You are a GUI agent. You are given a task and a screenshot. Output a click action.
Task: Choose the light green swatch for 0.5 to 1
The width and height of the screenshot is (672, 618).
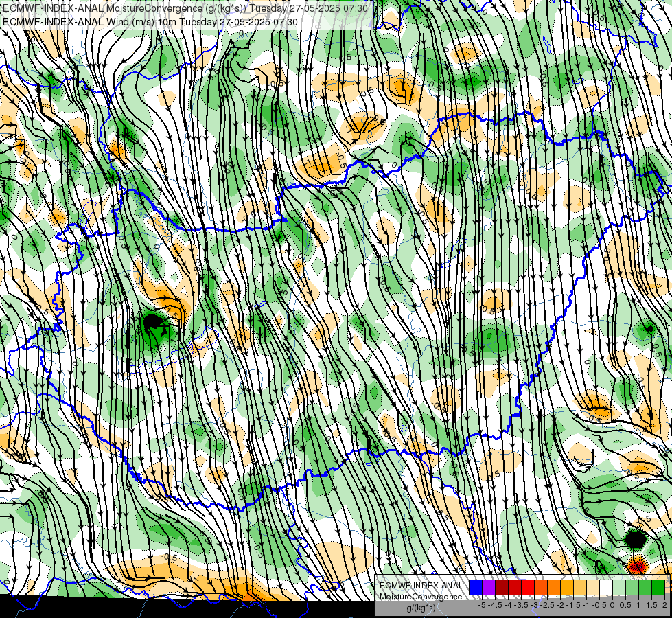click(x=632, y=588)
